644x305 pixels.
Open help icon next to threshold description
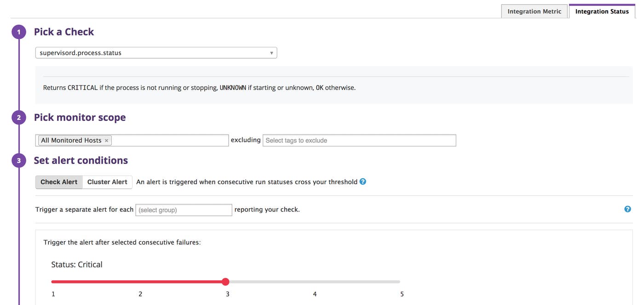pos(363,181)
